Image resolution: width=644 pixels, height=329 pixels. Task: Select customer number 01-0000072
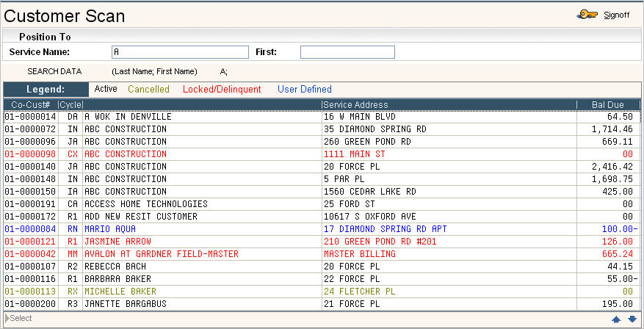tap(30, 129)
